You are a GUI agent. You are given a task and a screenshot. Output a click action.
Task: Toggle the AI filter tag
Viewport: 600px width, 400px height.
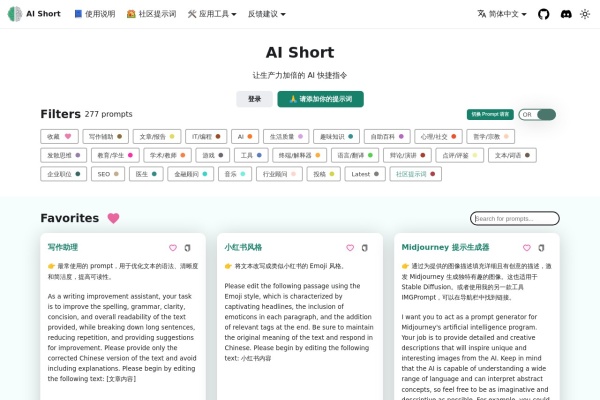[245, 137]
